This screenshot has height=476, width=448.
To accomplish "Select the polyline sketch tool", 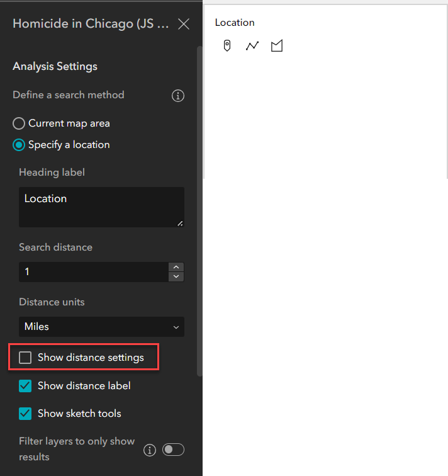I will [x=252, y=46].
